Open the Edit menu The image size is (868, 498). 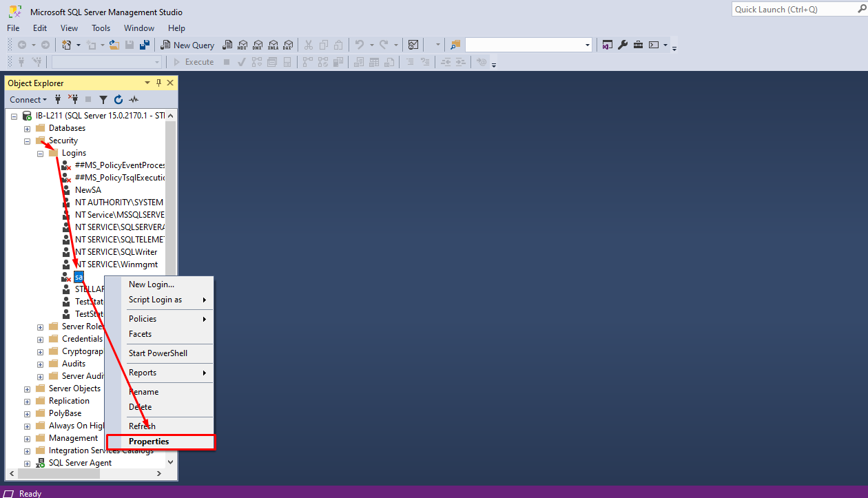point(40,28)
